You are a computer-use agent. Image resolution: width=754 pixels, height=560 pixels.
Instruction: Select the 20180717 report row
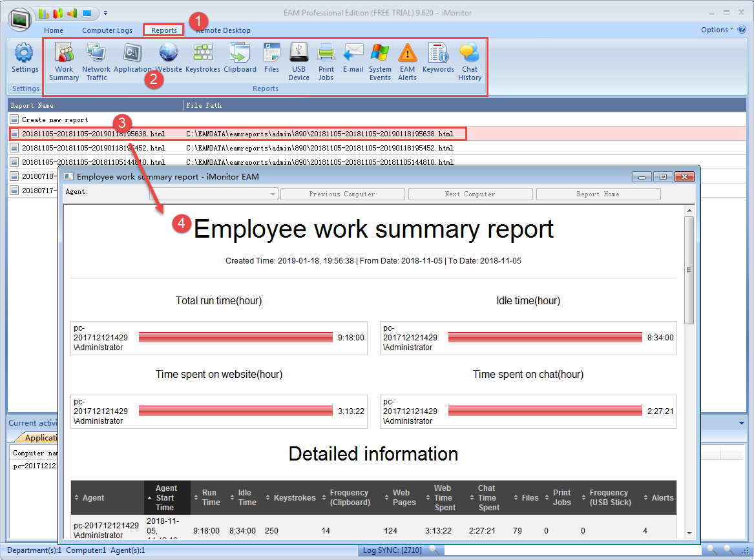(33, 191)
